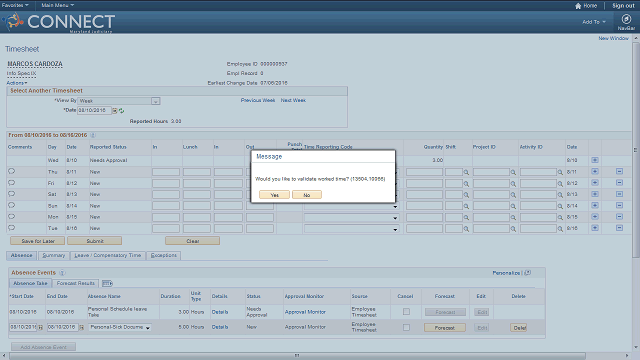
Task: Select the Absence Take tab
Action: 30,283
